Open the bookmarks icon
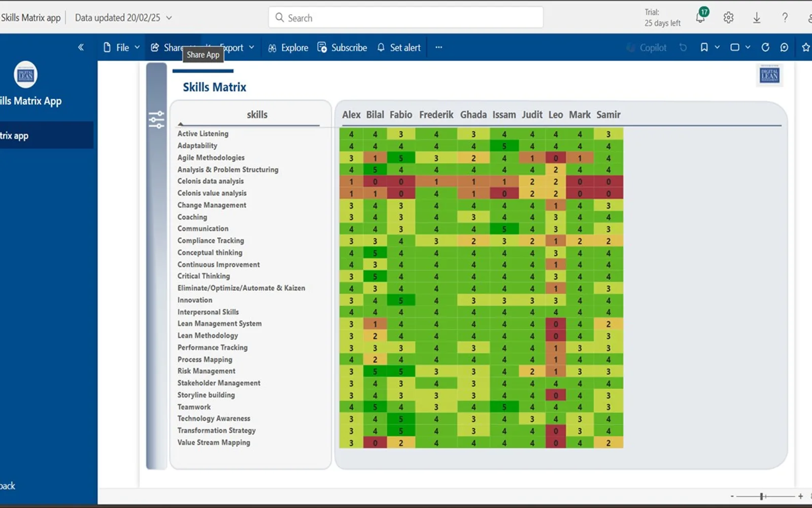This screenshot has height=508, width=812. (x=704, y=47)
